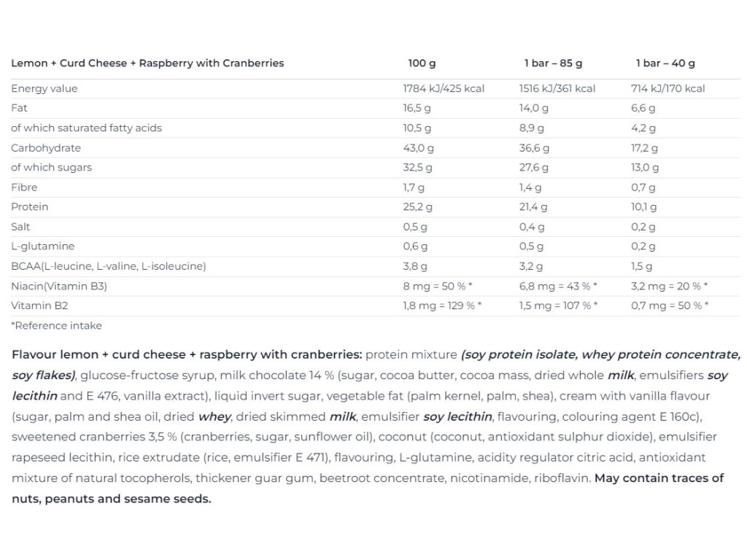
Task: Click the 'Niacin(Vitamin B3)' row label
Action: tap(59, 286)
